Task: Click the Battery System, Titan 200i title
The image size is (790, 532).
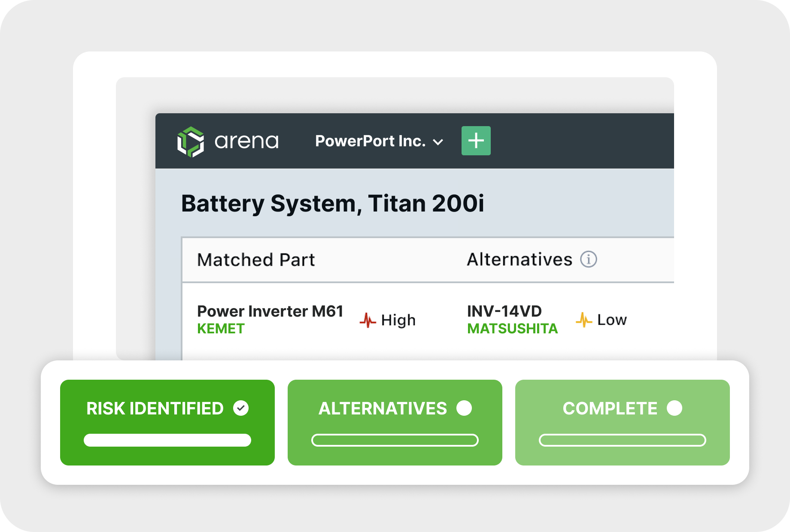Action: tap(334, 205)
